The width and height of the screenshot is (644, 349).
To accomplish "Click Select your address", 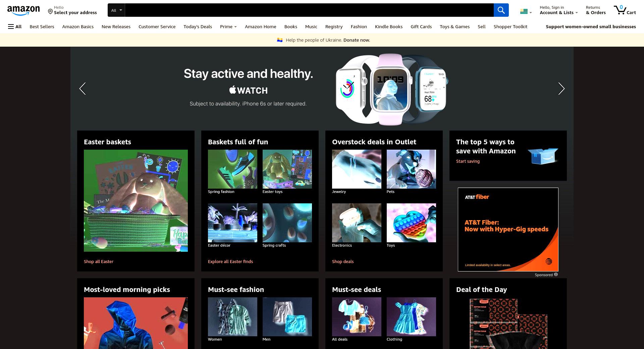I will pos(75,12).
